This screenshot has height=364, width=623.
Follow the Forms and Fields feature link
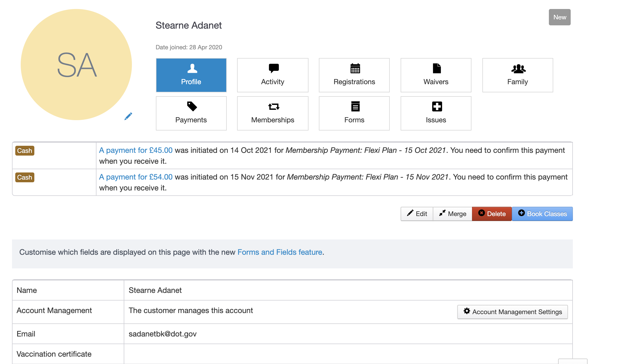click(x=280, y=252)
